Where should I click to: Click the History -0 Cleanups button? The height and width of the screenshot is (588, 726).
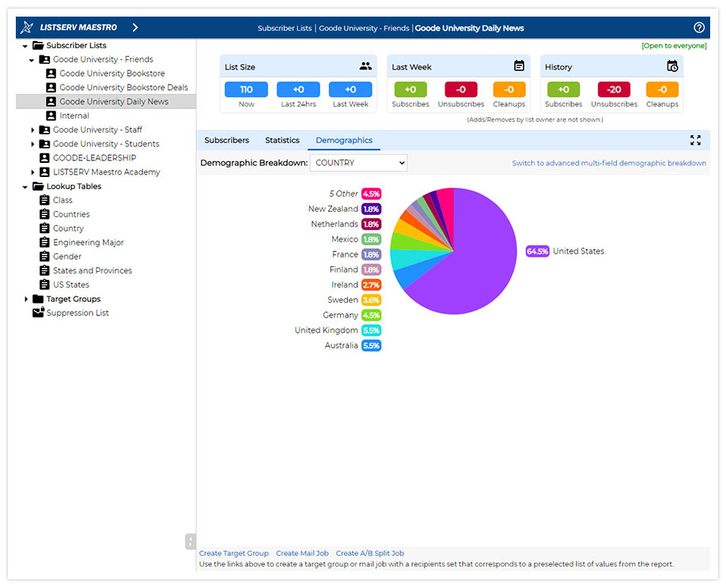click(662, 89)
